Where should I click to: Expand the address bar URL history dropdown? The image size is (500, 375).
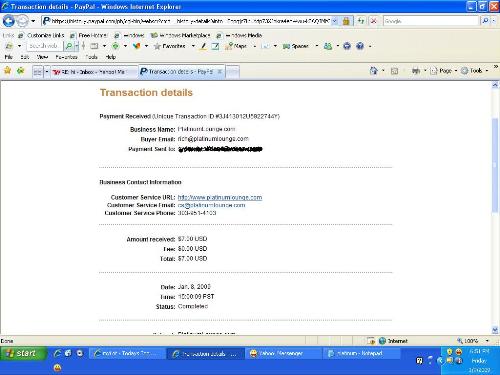335,21
